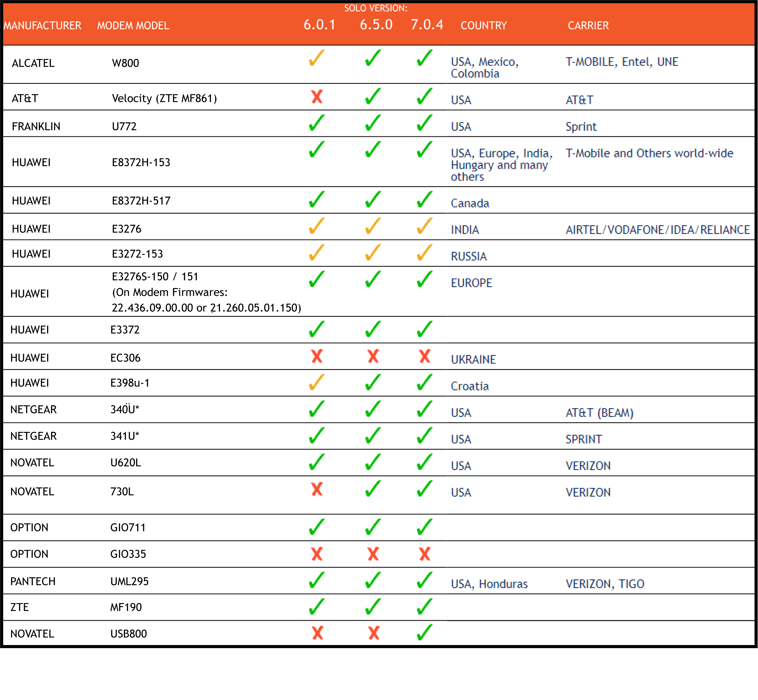
Task: Click T-Mobile and Others world-wide carrier cell
Action: tap(649, 153)
